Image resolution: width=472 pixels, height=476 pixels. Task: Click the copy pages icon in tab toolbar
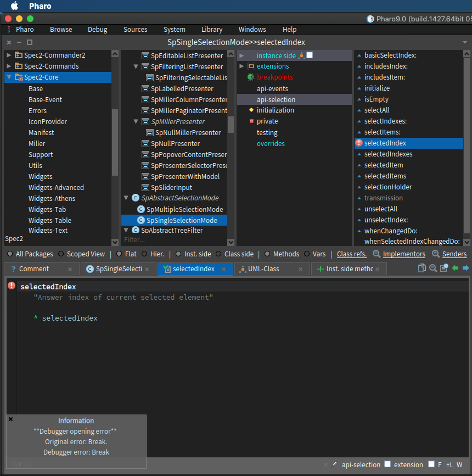tap(422, 268)
